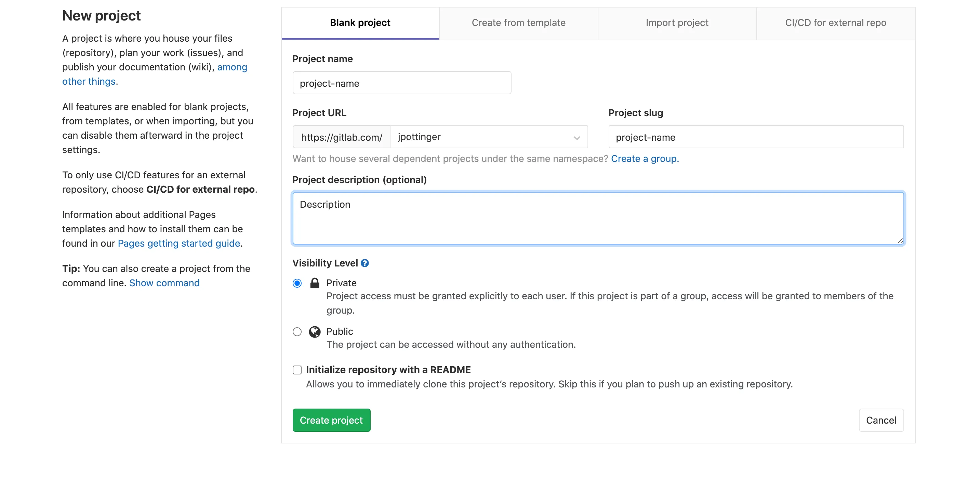Open the Import project tab
The height and width of the screenshot is (494, 980).
677,23
